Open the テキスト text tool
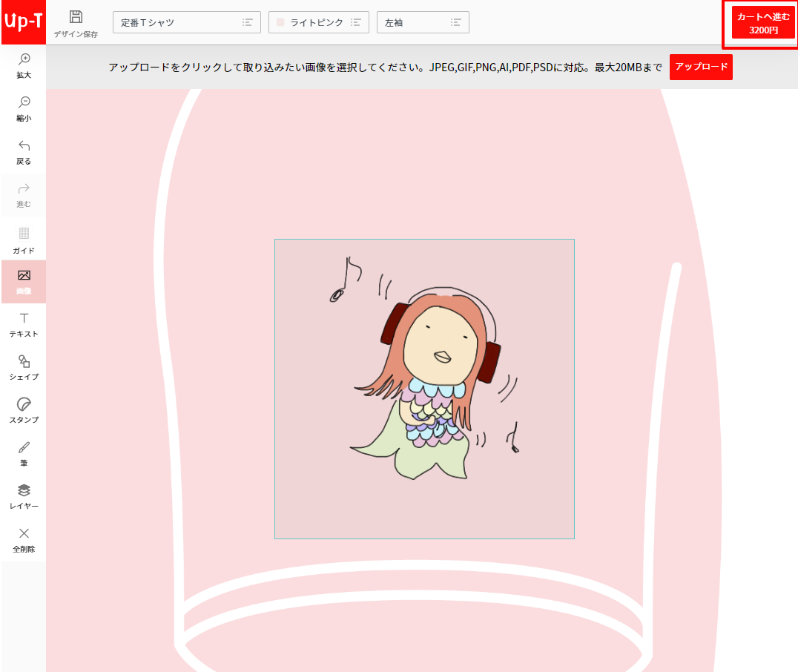This screenshot has width=798, height=672. coord(23,324)
